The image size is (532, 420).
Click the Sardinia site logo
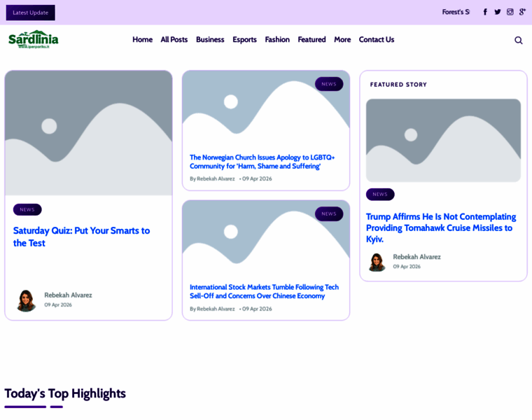point(34,39)
